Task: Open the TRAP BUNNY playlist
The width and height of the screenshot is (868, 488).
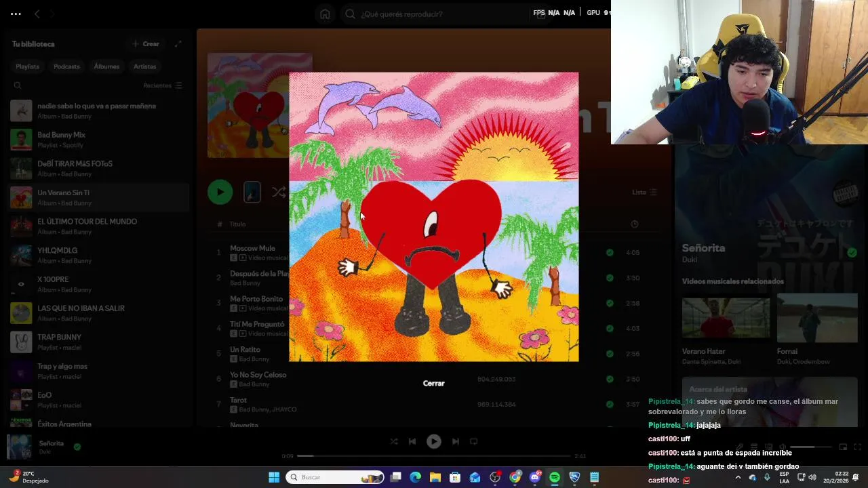Action: coord(98,342)
